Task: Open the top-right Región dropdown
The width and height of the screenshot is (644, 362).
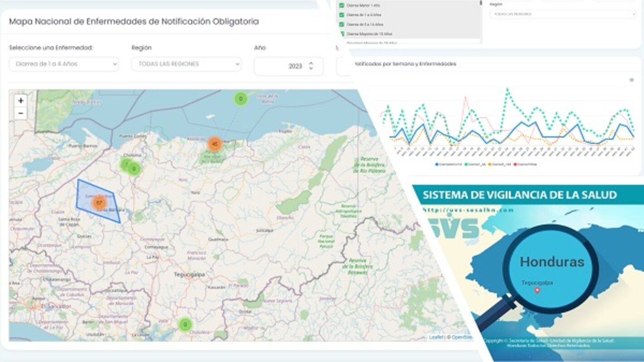Action: click(562, 14)
